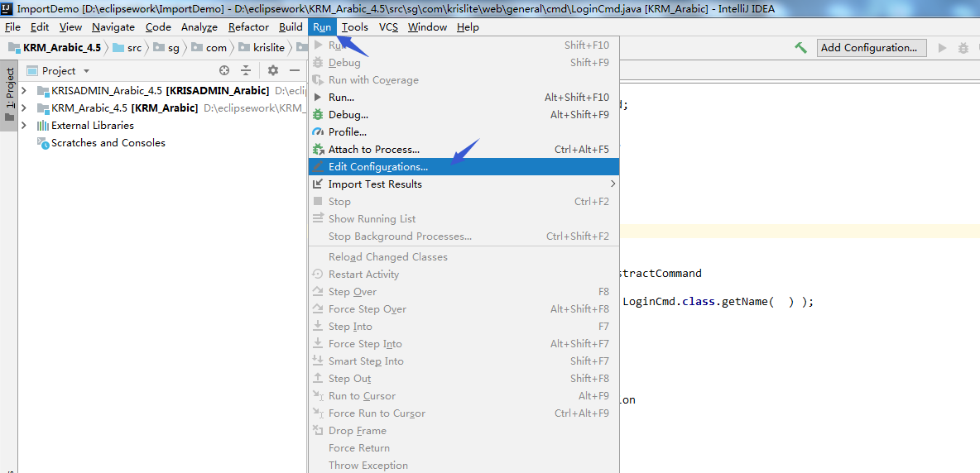Click Run to Cursor entry
The width and height of the screenshot is (980, 473).
click(x=464, y=396)
